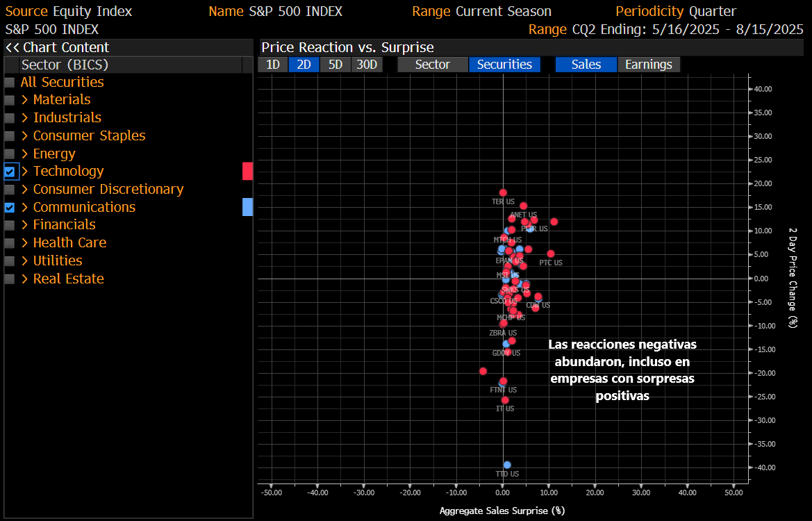812x521 pixels.
Task: Click the PTC US data point
Action: click(x=551, y=254)
